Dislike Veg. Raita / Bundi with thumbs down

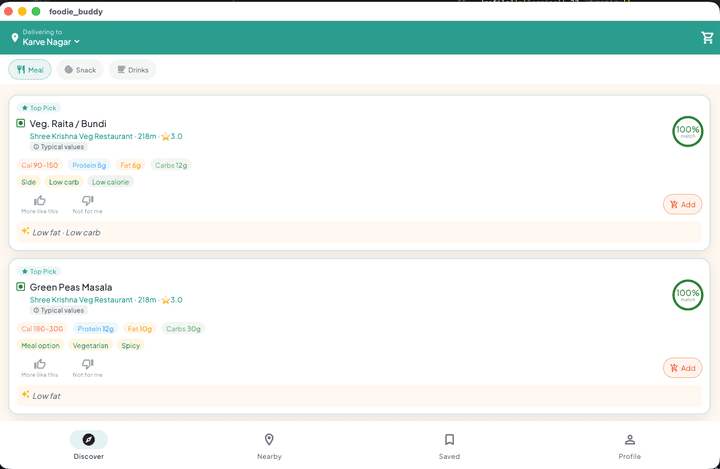[x=87, y=204]
